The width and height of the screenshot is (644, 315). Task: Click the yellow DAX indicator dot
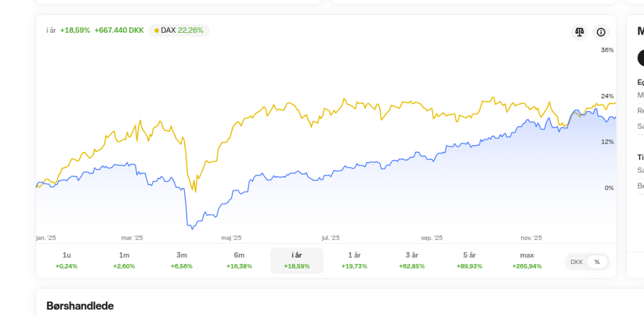[x=156, y=30]
